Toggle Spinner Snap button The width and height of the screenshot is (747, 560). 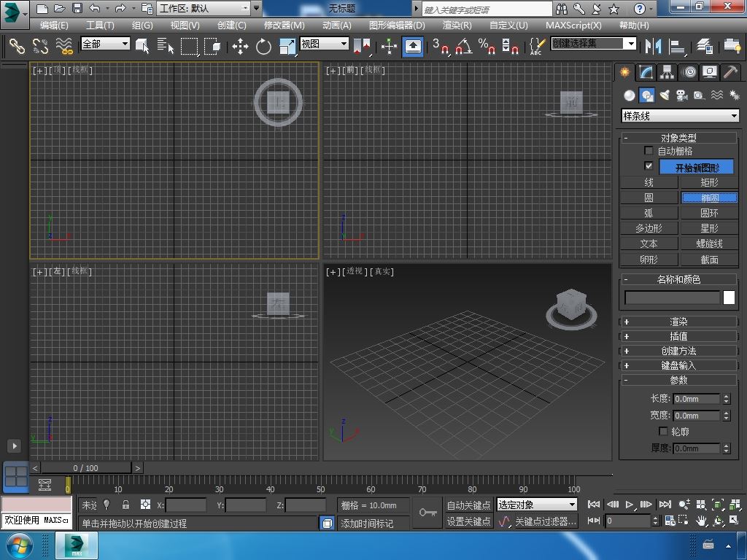click(x=510, y=46)
